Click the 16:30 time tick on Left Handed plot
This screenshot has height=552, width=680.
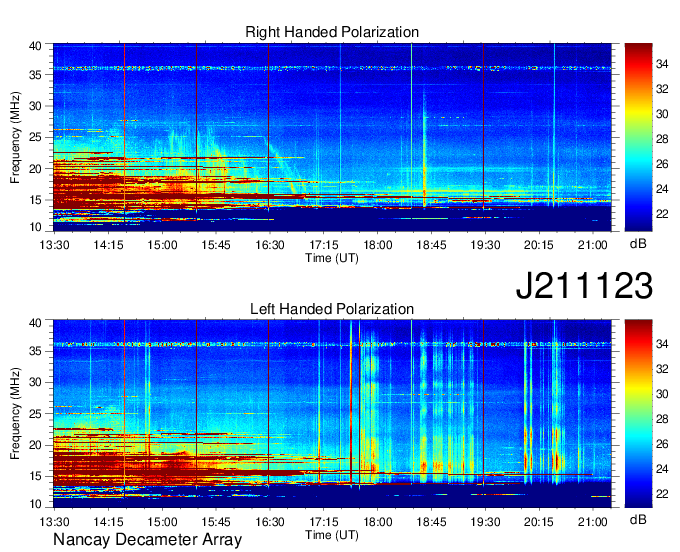pos(270,522)
